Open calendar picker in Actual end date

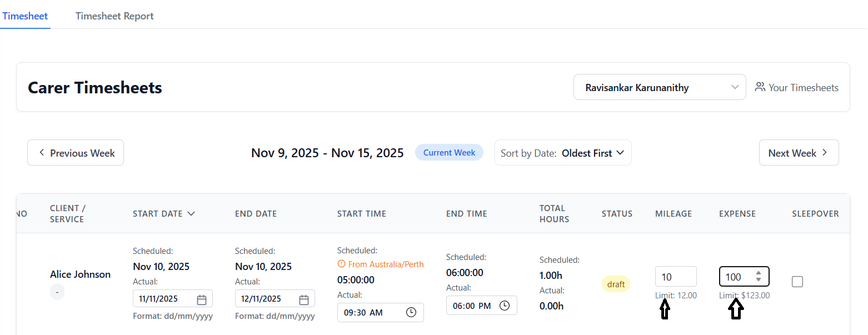click(x=304, y=299)
